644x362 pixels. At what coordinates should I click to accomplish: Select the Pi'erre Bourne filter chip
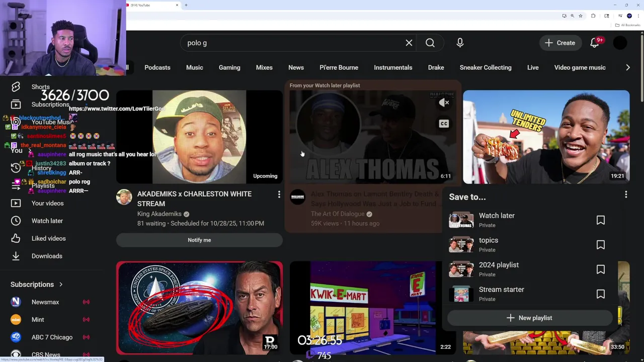[x=339, y=67]
